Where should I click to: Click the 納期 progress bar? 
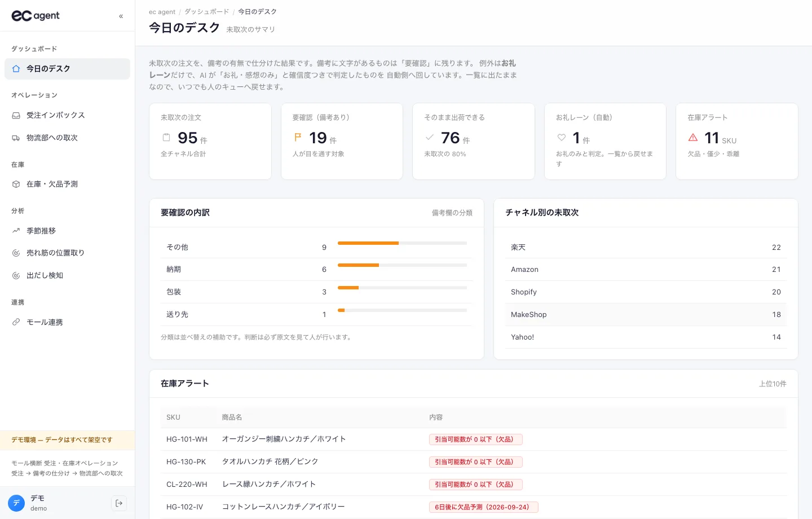click(402, 265)
